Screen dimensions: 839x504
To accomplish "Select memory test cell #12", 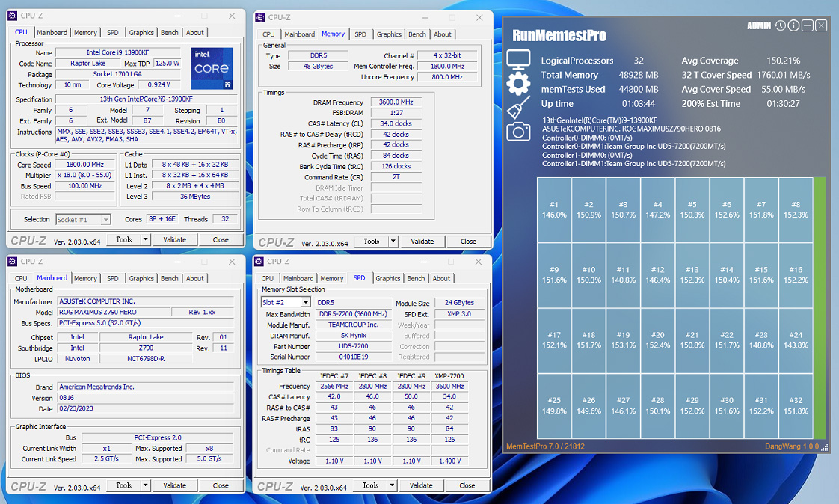I will click(657, 274).
